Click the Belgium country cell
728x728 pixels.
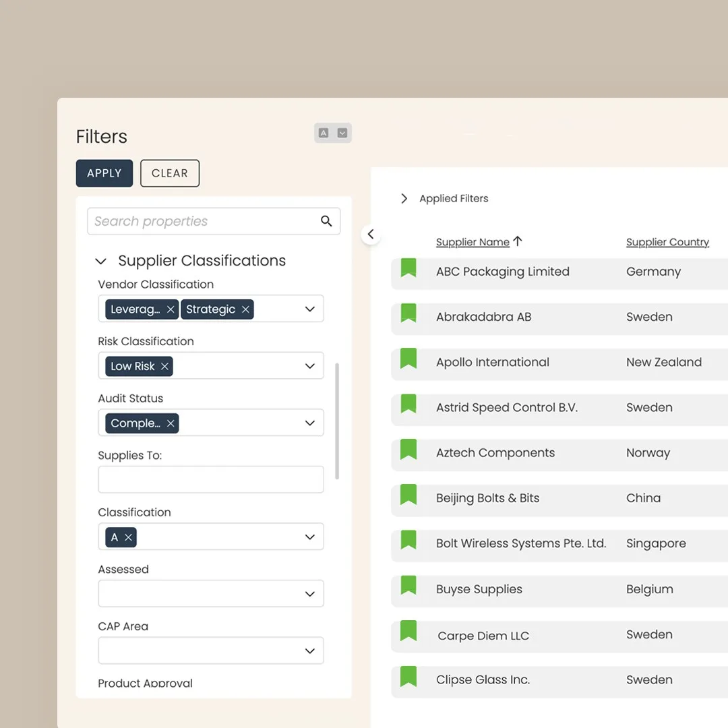click(650, 589)
